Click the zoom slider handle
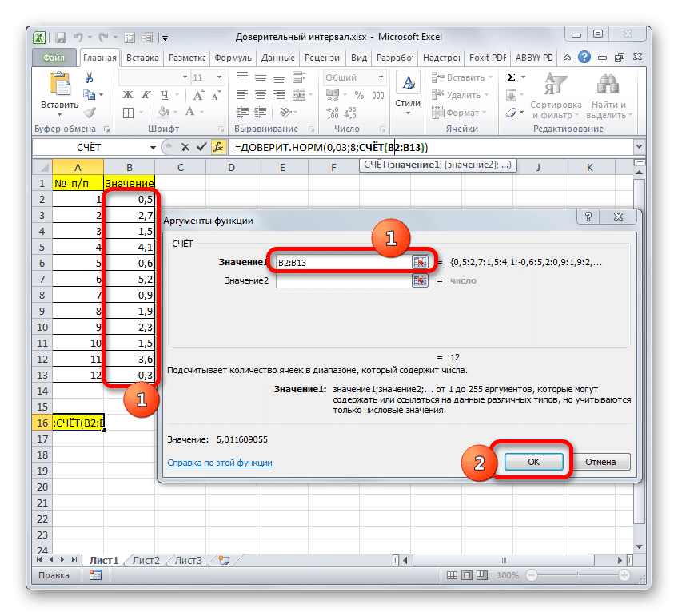The image size is (678, 616). [x=578, y=575]
